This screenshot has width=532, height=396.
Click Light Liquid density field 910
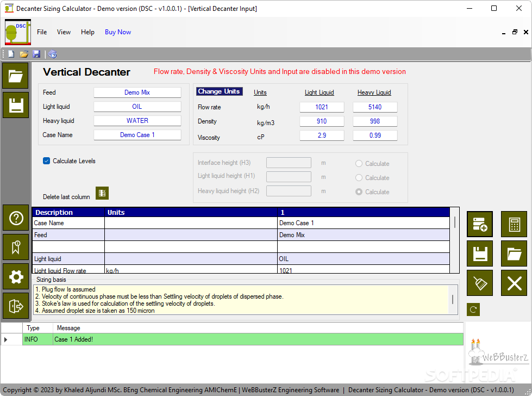tap(322, 121)
